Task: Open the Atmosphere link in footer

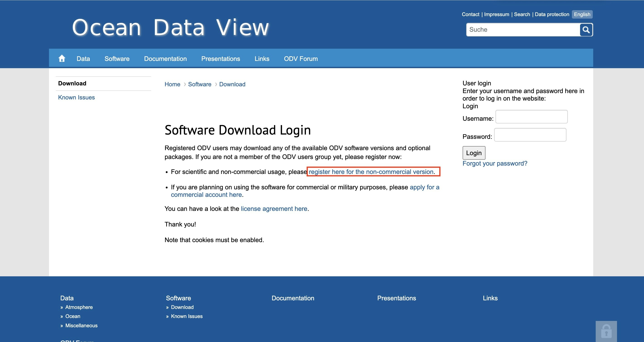Action: (79, 307)
